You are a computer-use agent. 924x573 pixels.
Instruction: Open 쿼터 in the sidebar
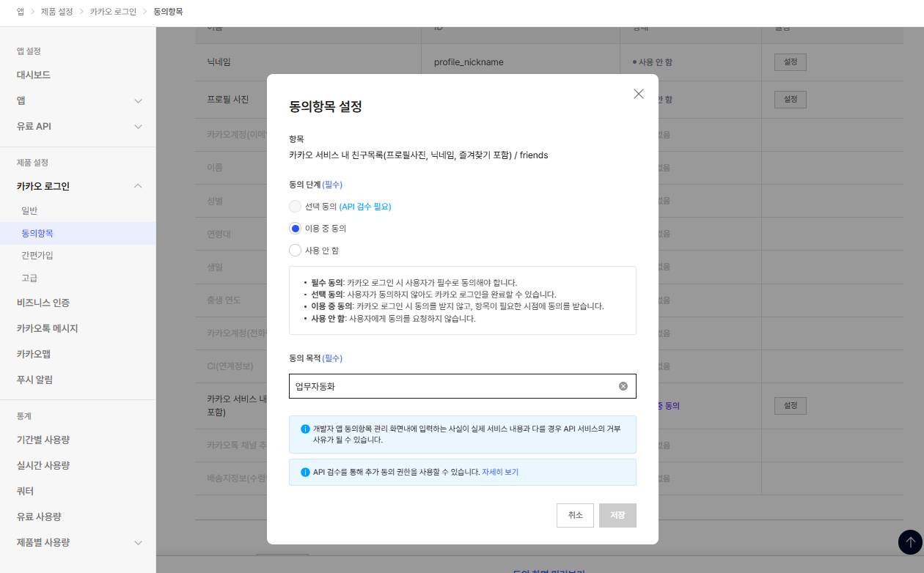25,491
